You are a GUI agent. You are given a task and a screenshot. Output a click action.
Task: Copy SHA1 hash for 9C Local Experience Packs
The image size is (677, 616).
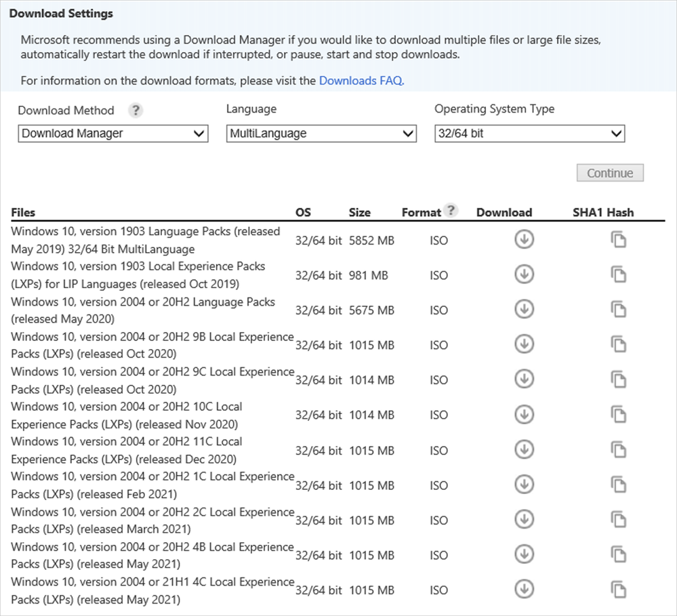click(618, 379)
